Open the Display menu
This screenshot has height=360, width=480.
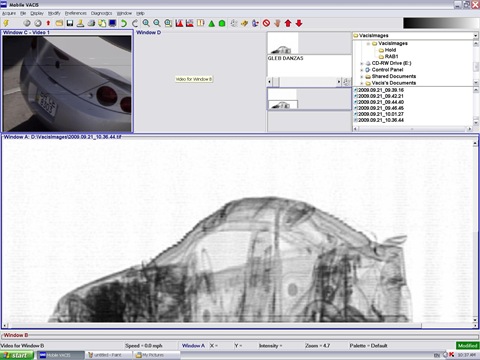37,13
